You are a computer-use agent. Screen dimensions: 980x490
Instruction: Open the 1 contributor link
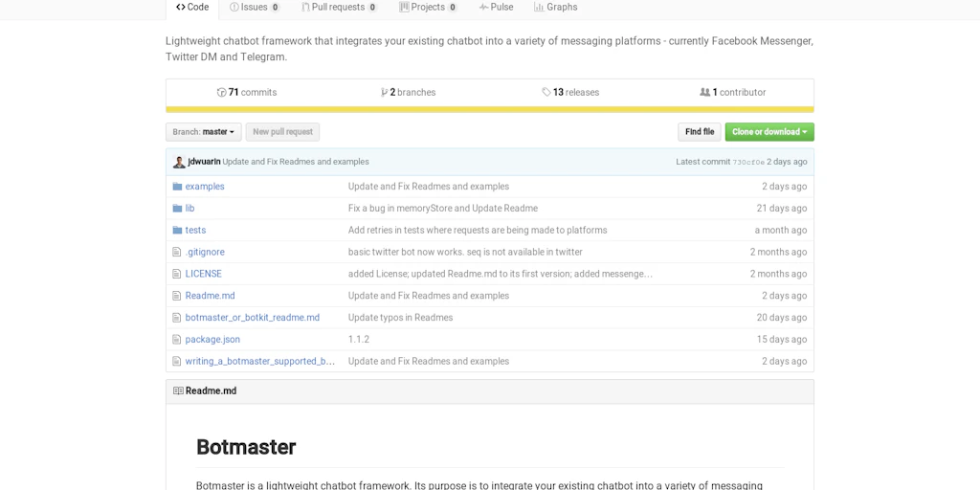tap(732, 93)
